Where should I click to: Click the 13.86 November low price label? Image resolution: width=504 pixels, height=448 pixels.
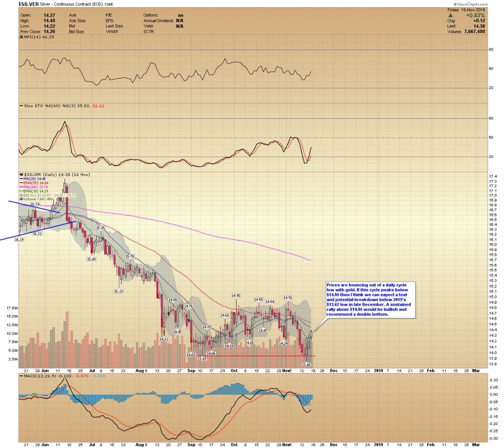point(306,365)
